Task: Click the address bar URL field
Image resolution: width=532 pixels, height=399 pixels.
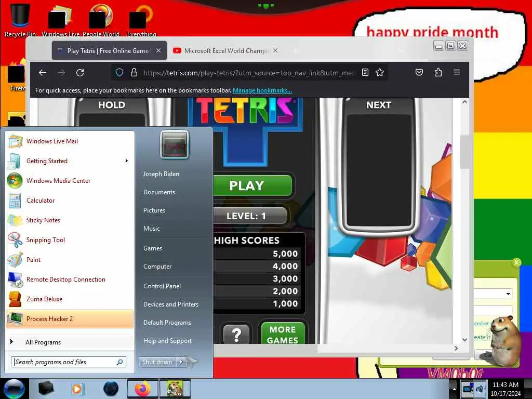Action: pos(249,73)
